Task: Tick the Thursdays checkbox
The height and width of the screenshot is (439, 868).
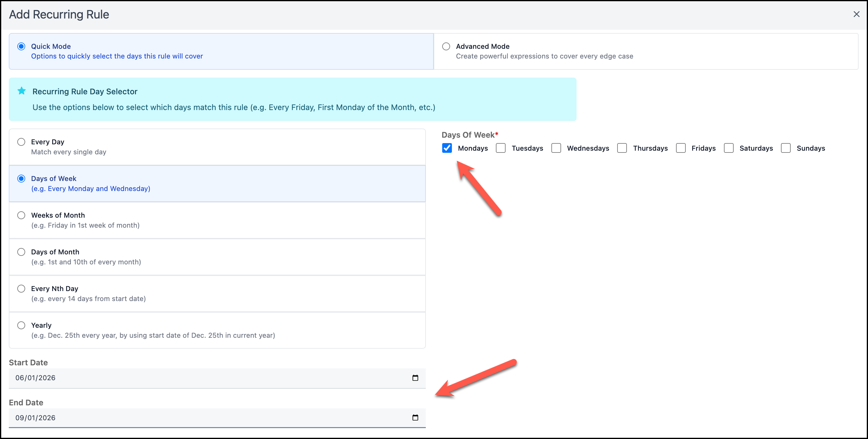Action: coord(622,148)
